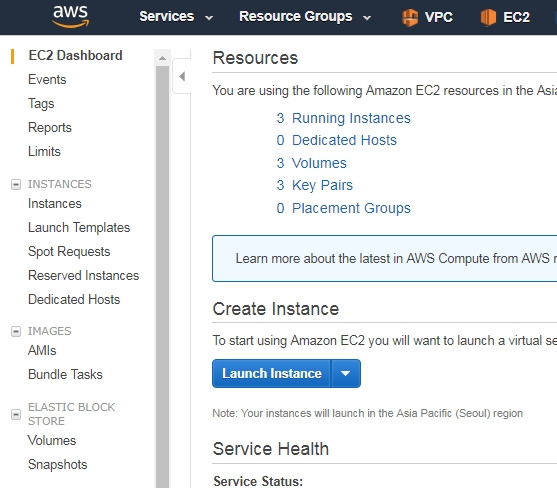The width and height of the screenshot is (557, 488).
Task: Click the AWS logo home icon
Action: (x=71, y=16)
